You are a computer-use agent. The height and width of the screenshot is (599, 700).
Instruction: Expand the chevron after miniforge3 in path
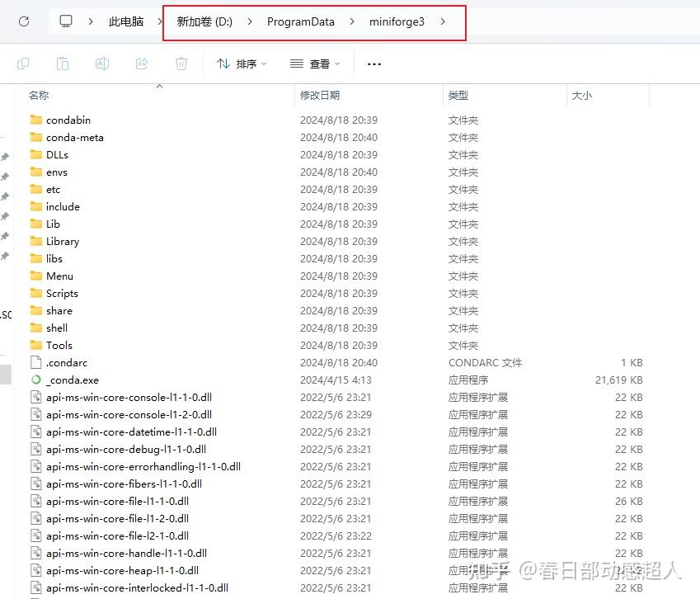(443, 21)
